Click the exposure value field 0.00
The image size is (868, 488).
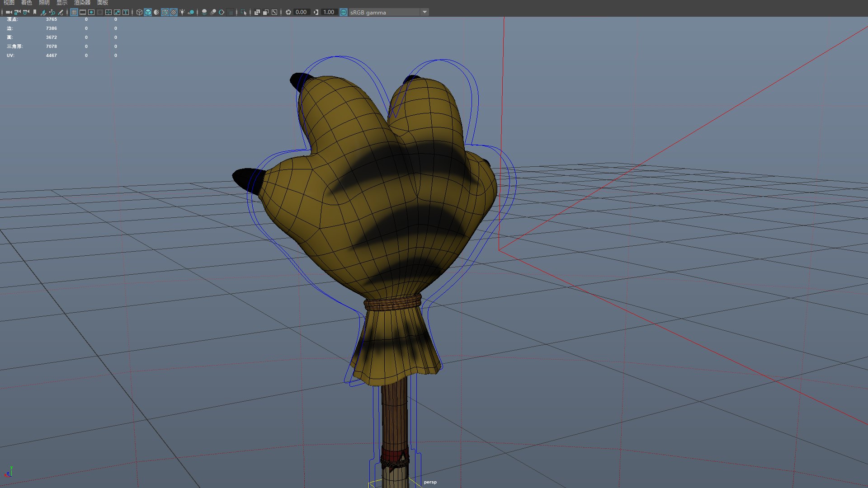click(301, 12)
